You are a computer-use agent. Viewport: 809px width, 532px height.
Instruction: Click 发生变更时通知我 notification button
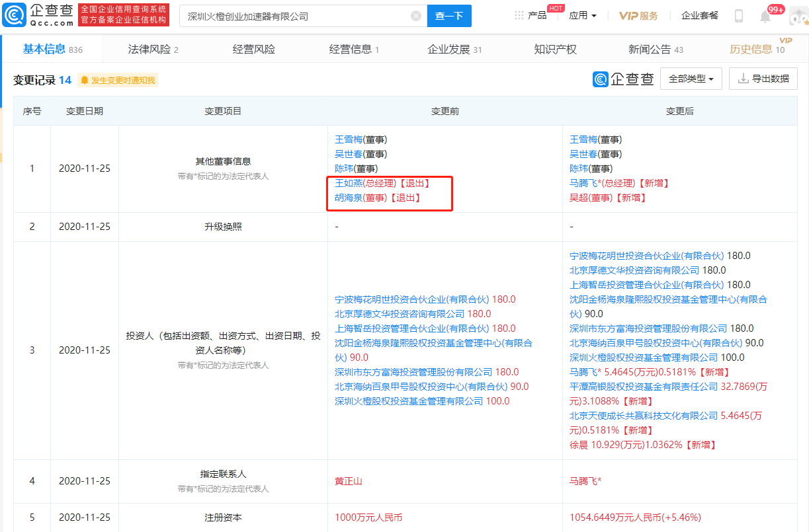(x=118, y=80)
